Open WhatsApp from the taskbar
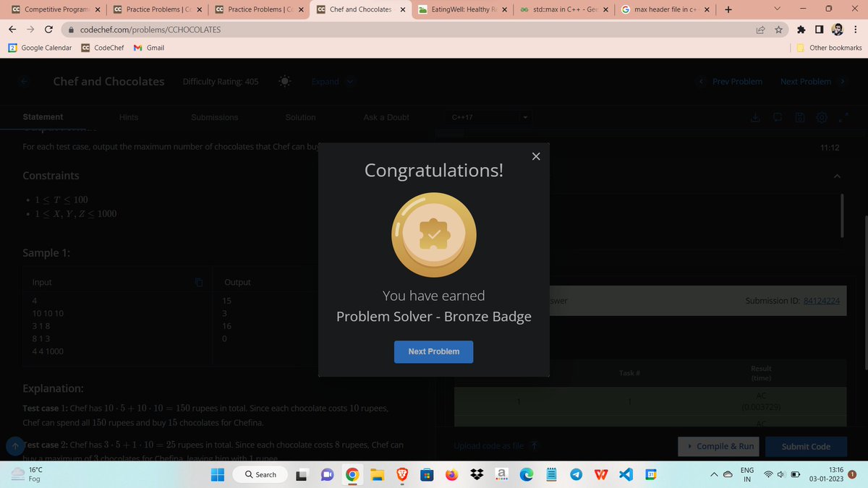Viewport: 868px width, 488px height. (x=327, y=474)
